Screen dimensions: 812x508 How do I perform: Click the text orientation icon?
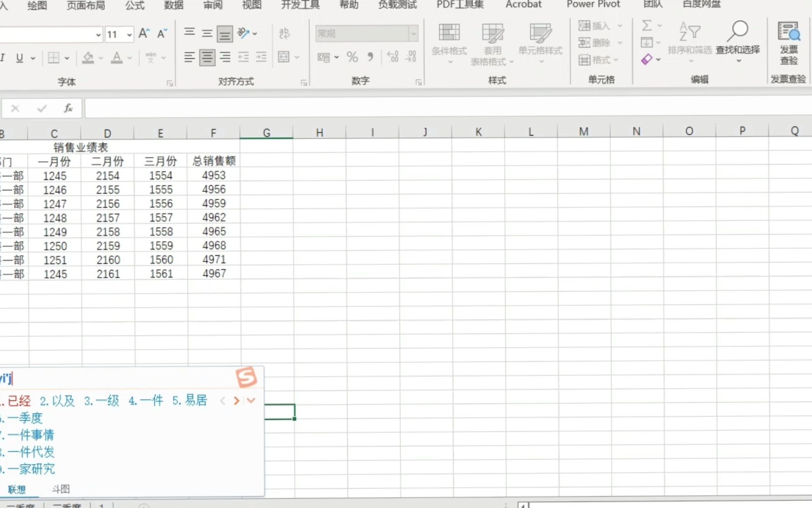[x=243, y=33]
